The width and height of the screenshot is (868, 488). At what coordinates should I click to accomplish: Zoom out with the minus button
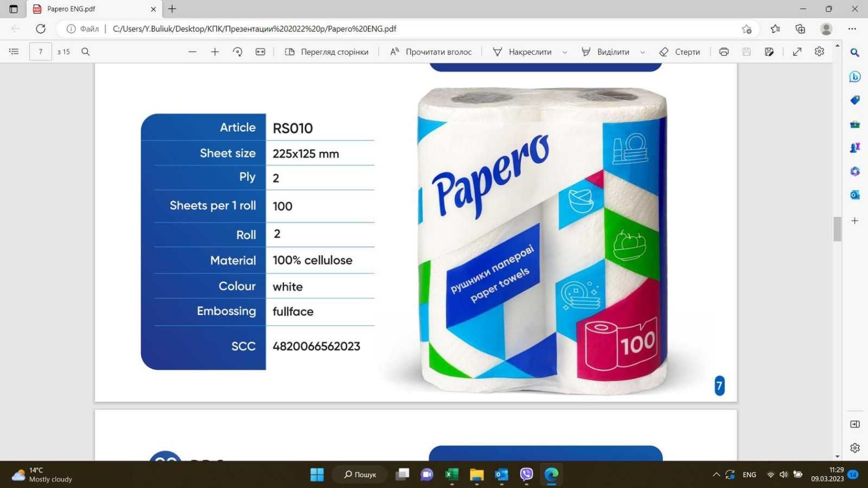tap(192, 52)
